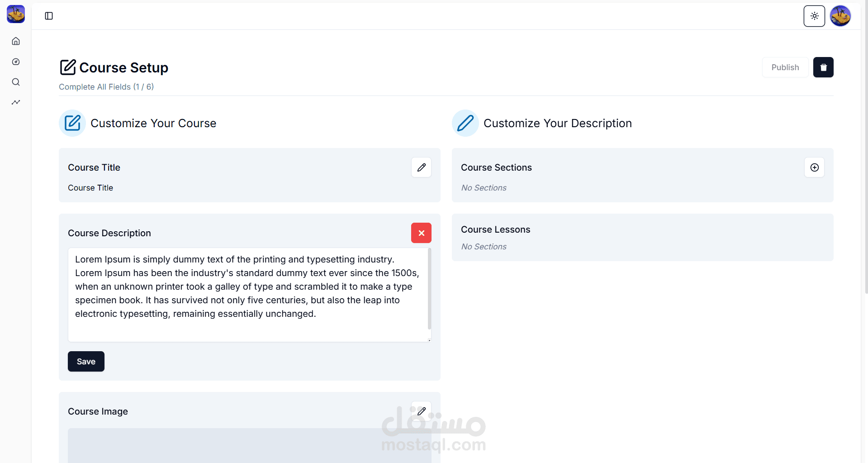
Task: Cancel editing Course Description with red X
Action: click(x=421, y=233)
